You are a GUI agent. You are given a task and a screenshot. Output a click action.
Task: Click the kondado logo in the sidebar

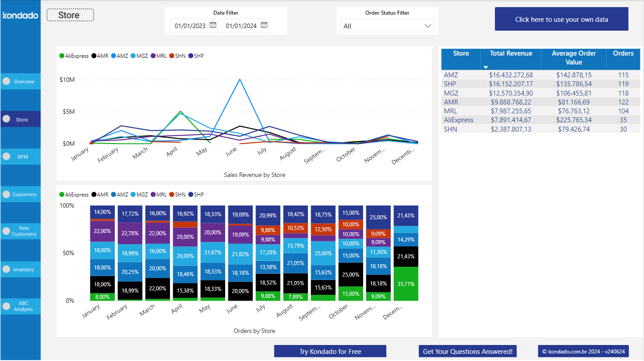(x=20, y=15)
